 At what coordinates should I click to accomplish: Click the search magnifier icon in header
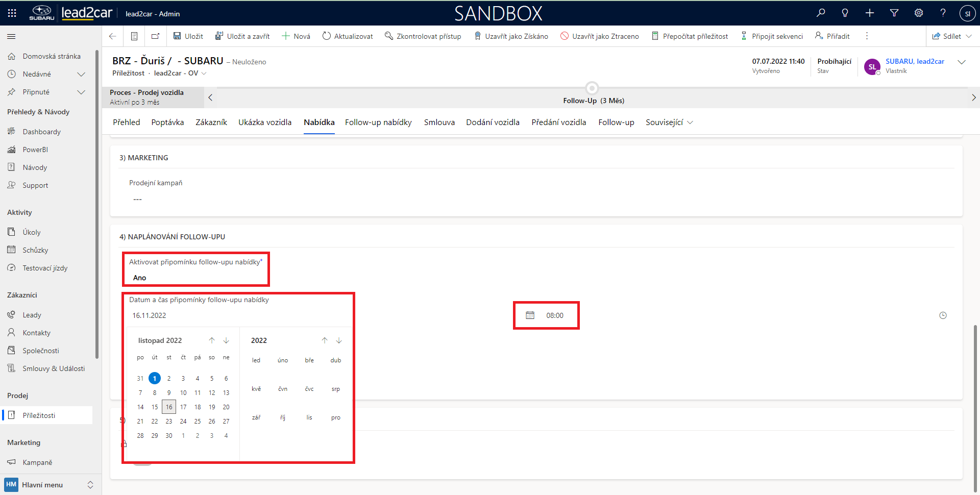pos(821,13)
